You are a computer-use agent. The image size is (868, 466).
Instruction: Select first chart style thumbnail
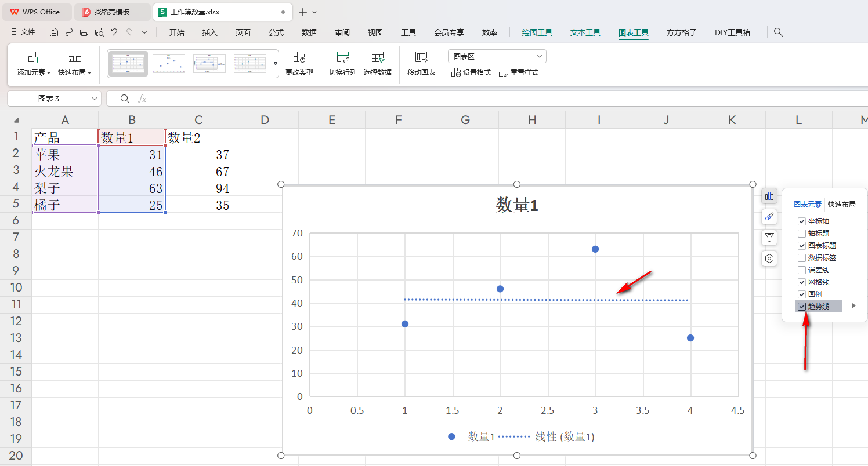(128, 64)
